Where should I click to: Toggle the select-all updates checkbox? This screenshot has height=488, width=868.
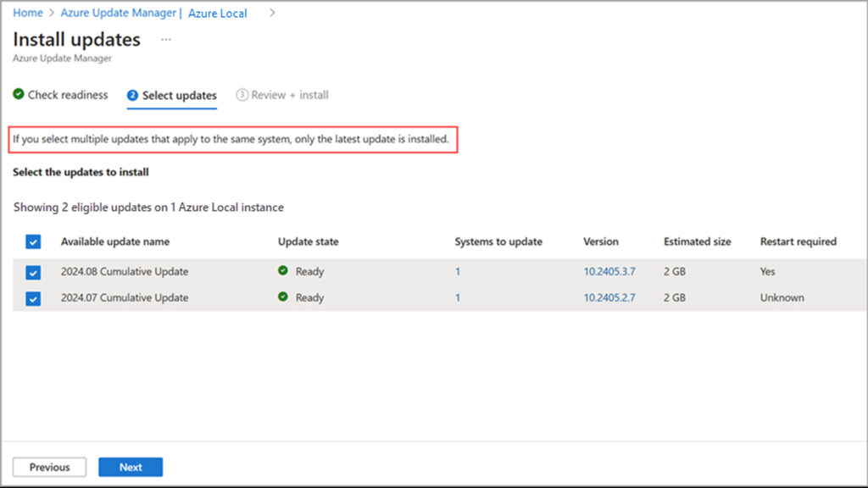[33, 242]
